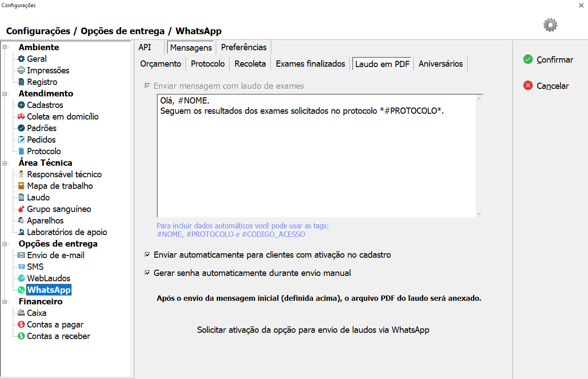Click the Caixa cash register icon

tap(21, 313)
